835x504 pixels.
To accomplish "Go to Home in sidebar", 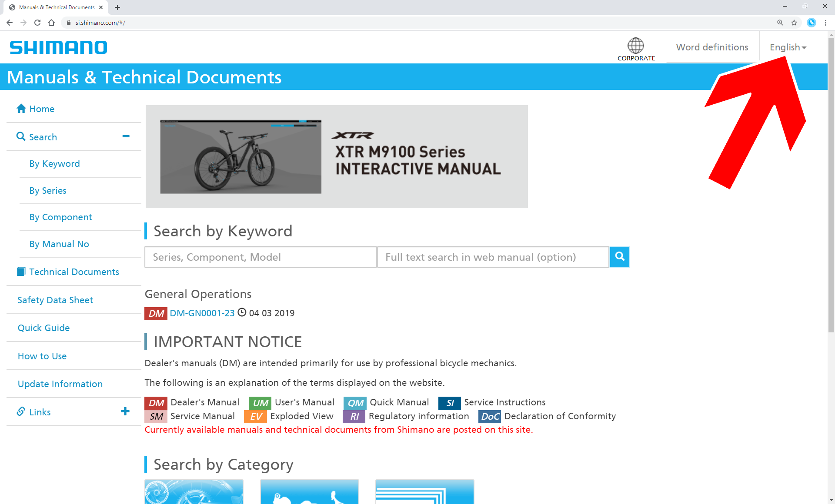I will click(x=42, y=109).
